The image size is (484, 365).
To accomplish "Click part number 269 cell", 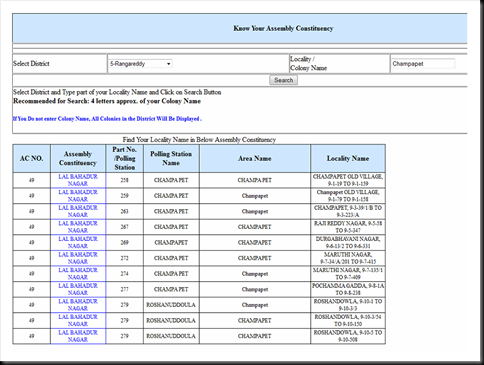I will (x=125, y=242).
